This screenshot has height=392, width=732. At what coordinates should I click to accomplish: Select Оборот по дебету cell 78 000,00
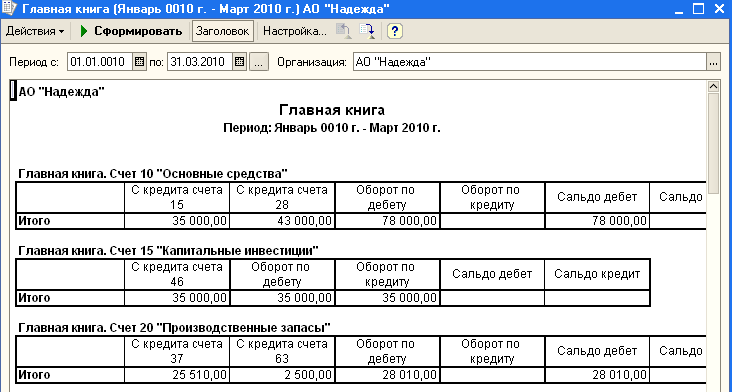point(387,221)
